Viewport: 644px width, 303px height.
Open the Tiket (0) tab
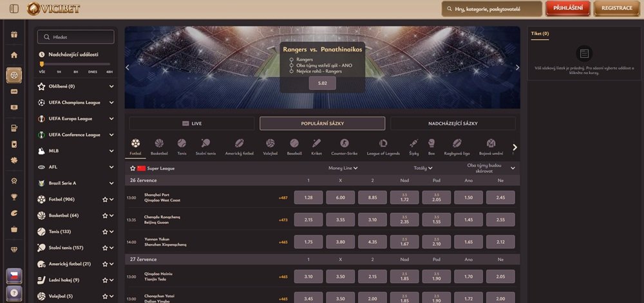pos(540,33)
